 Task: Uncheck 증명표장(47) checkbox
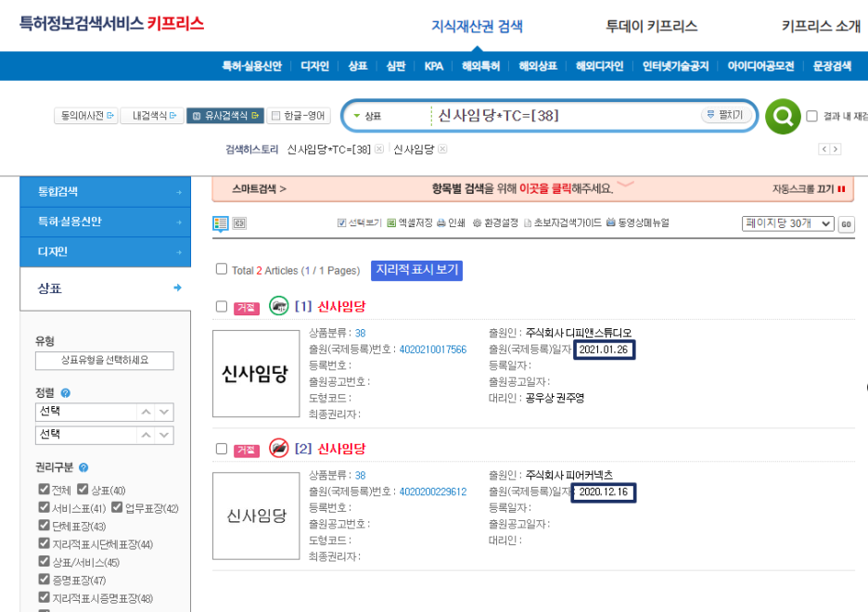45,580
